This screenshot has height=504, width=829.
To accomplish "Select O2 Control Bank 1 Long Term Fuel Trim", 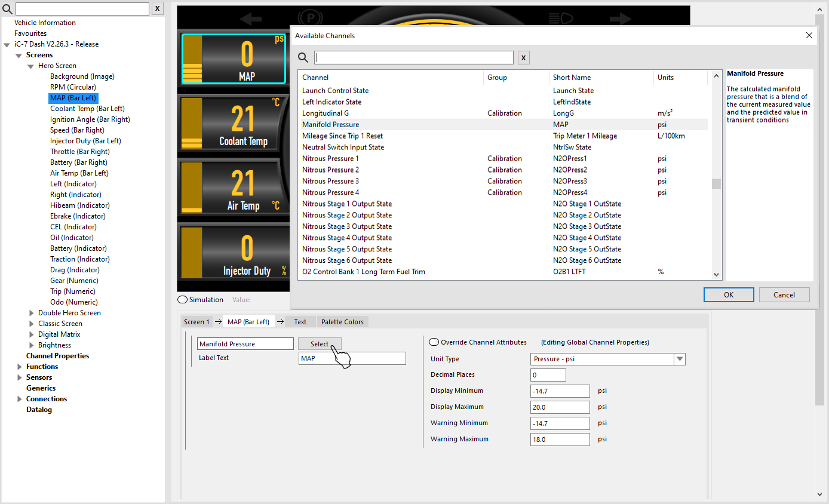I will (x=503, y=272).
